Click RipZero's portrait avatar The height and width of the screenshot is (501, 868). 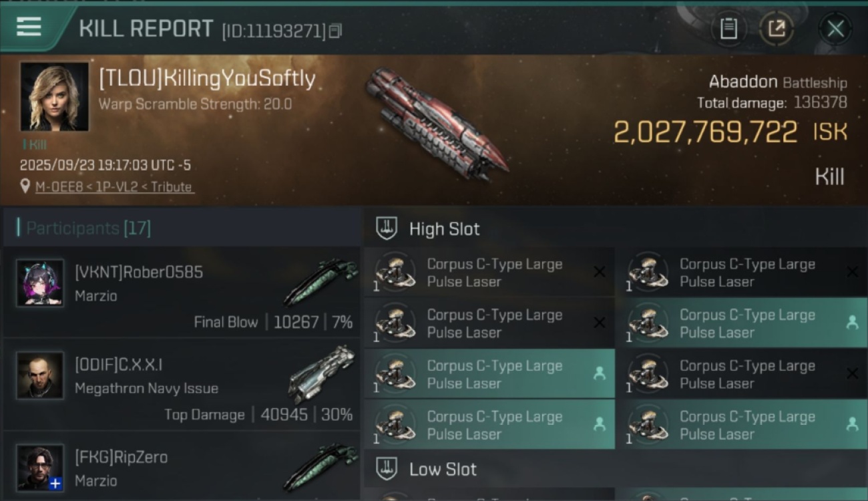pos(40,468)
